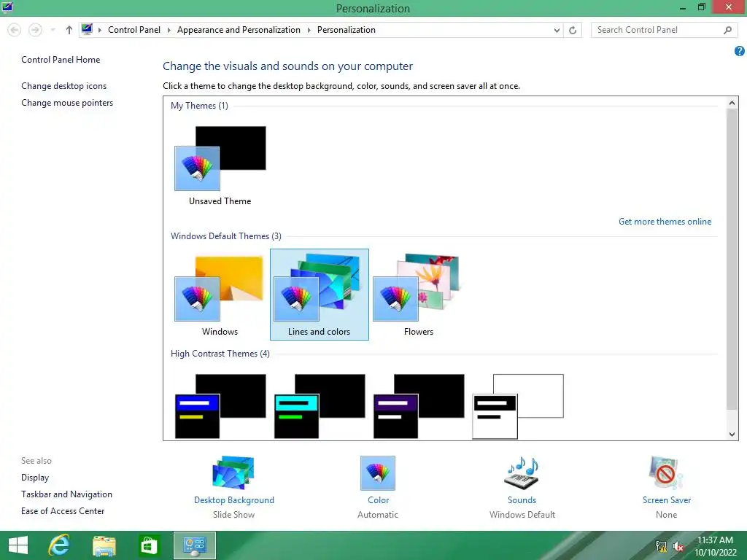Select the blue-and-yellow high contrast theme
The image size is (747, 560).
click(x=220, y=405)
